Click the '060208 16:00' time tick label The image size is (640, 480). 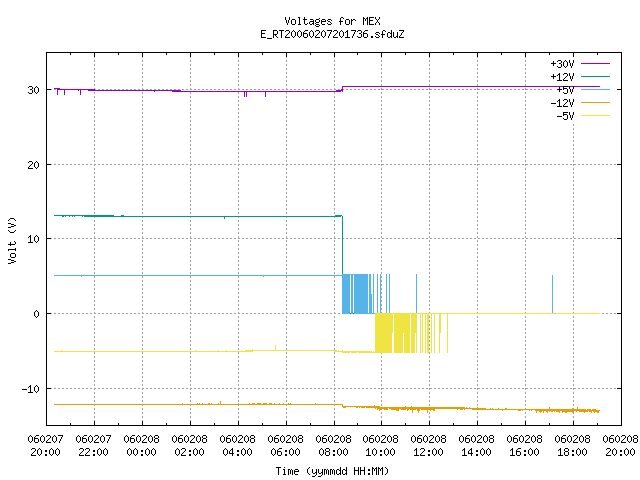[x=524, y=446]
